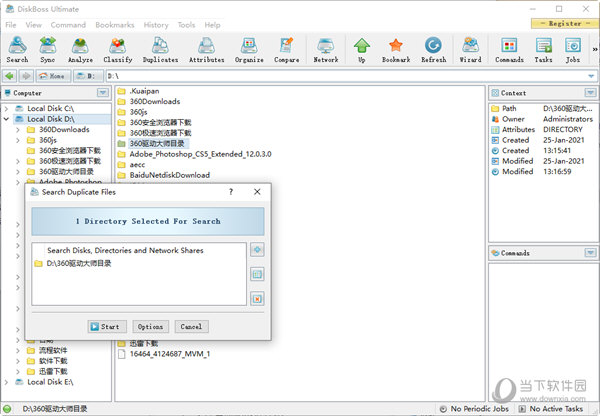Image resolution: width=600 pixels, height=416 pixels.
Task: Open the Commands panel dropdown
Action: pyautogui.click(x=590, y=253)
